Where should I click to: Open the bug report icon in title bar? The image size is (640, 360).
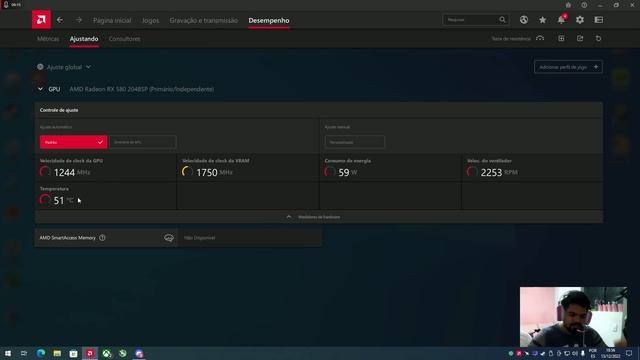[568, 5]
